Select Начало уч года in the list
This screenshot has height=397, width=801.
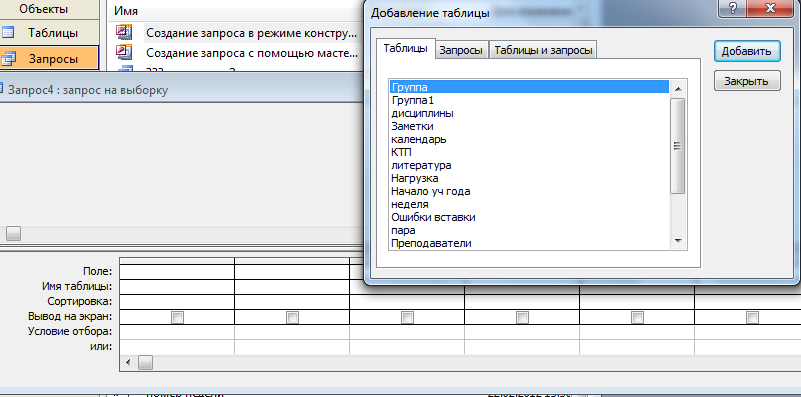[x=529, y=192]
